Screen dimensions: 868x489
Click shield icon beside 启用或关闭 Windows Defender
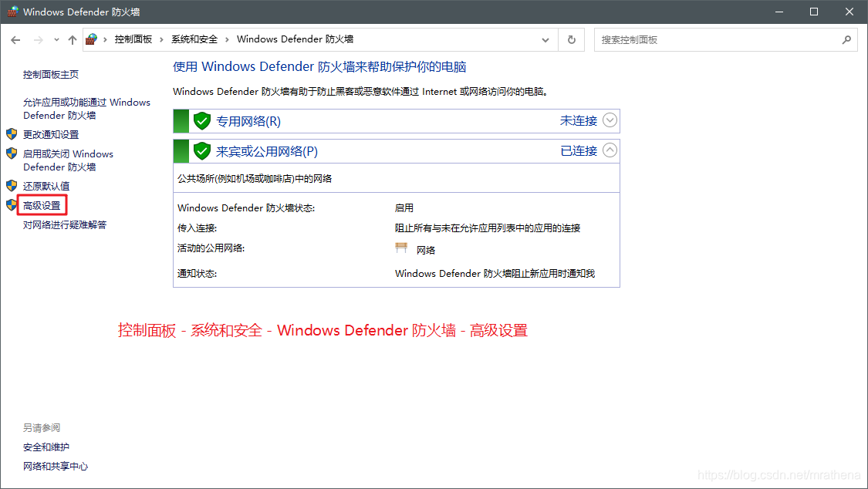pos(12,153)
